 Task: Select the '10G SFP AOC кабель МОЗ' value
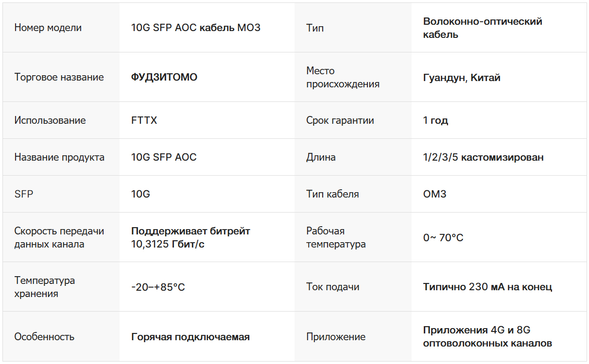196,28
